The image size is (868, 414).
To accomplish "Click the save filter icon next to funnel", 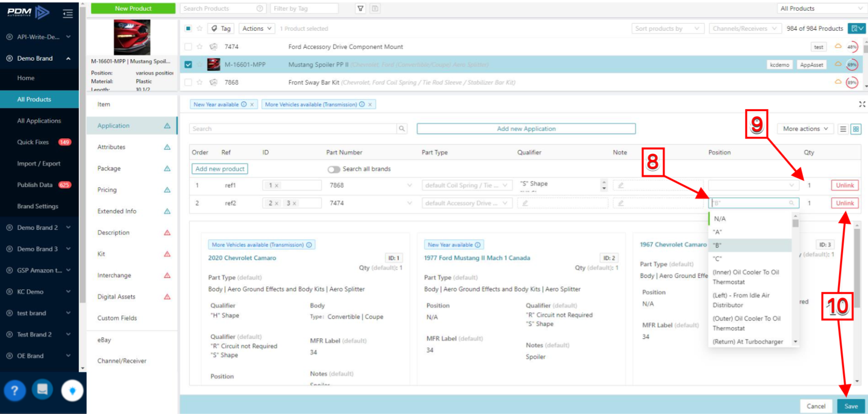I will [x=374, y=9].
